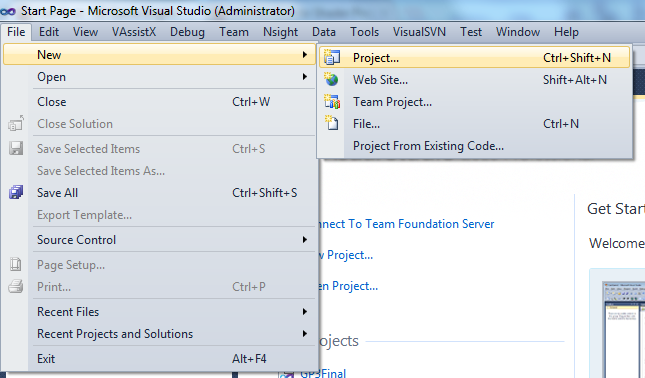Image resolution: width=645 pixels, height=378 pixels.
Task: Click the Web Site globe icon
Action: (331, 79)
